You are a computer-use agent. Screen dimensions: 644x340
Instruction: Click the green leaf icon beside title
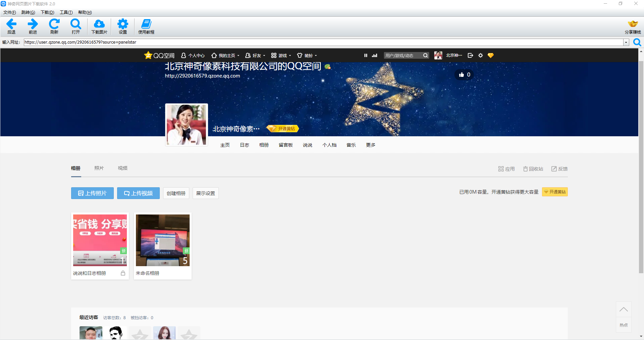(328, 67)
